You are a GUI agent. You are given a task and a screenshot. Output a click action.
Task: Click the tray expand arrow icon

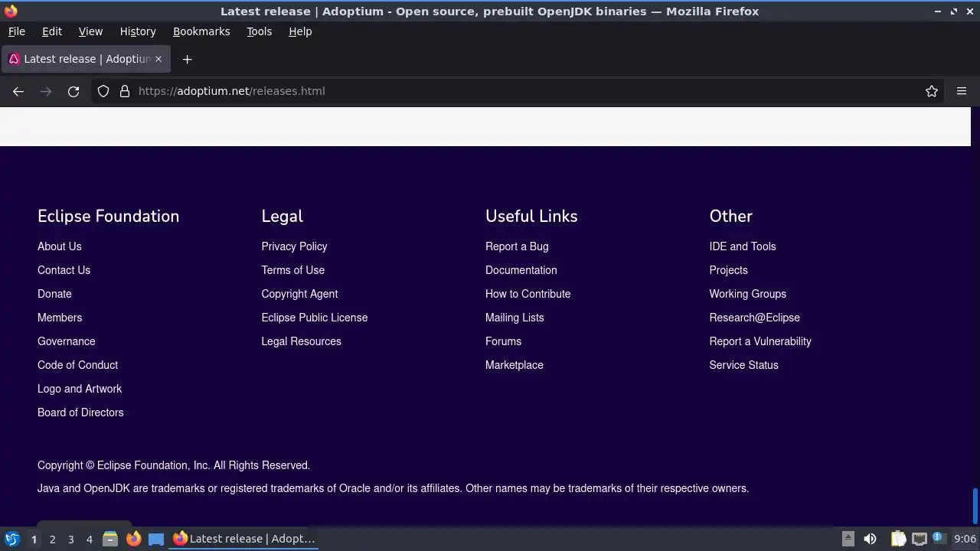click(848, 539)
